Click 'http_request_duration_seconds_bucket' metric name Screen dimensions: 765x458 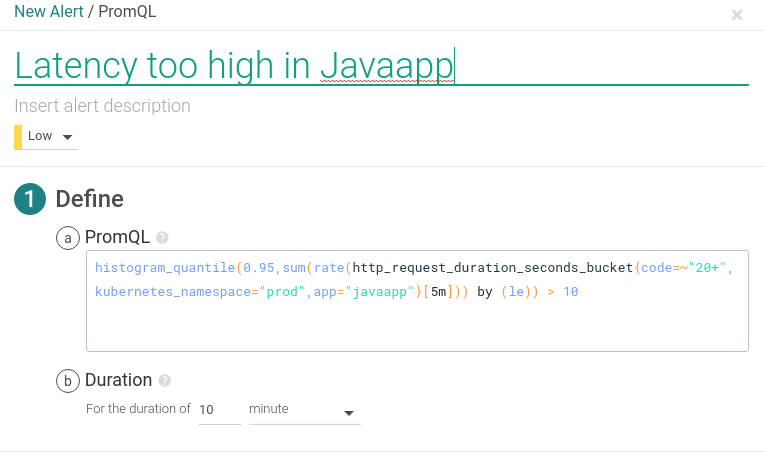pyautogui.click(x=493, y=268)
